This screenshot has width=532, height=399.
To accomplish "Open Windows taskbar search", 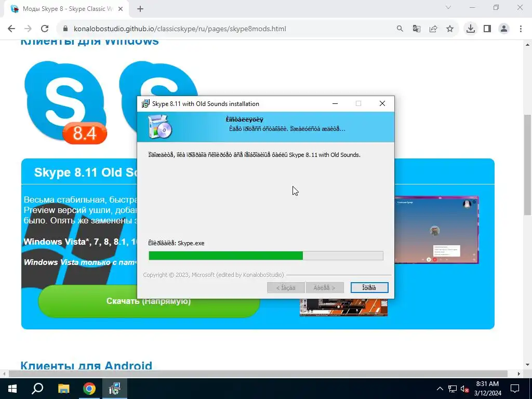I will 37,389.
